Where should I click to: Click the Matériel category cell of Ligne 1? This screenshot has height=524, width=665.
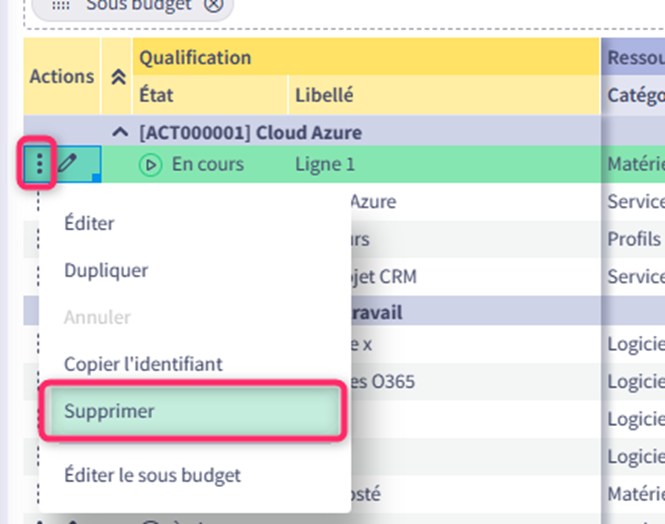tap(634, 164)
